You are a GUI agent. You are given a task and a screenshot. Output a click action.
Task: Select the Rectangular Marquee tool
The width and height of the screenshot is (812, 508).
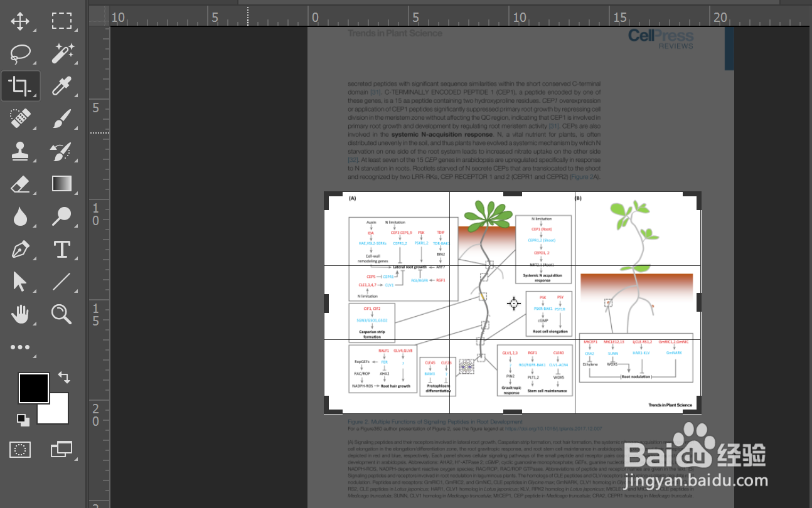61,21
